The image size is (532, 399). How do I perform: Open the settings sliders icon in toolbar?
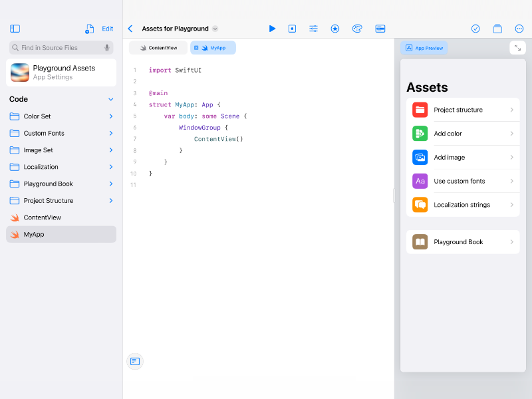(313, 29)
